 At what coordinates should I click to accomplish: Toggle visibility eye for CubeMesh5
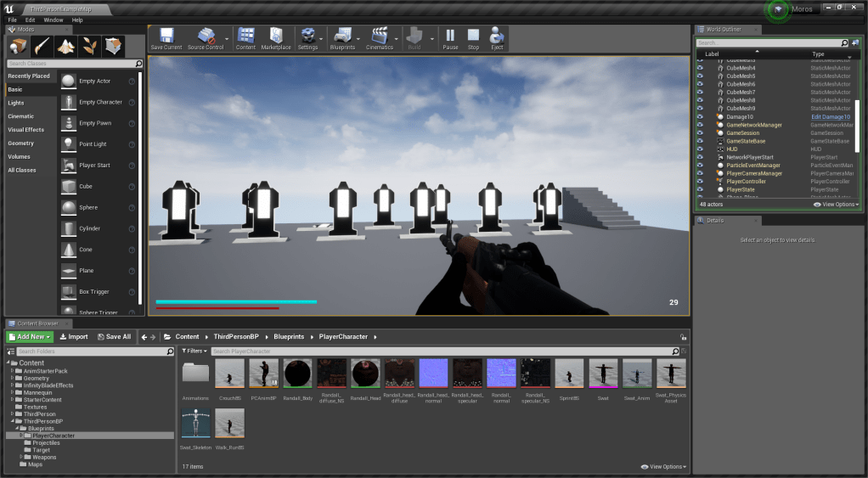(x=700, y=76)
